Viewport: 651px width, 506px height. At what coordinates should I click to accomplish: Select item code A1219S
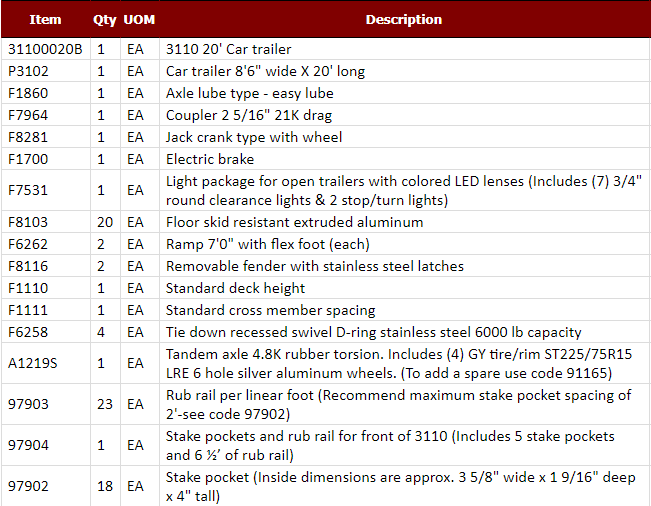(x=32, y=364)
